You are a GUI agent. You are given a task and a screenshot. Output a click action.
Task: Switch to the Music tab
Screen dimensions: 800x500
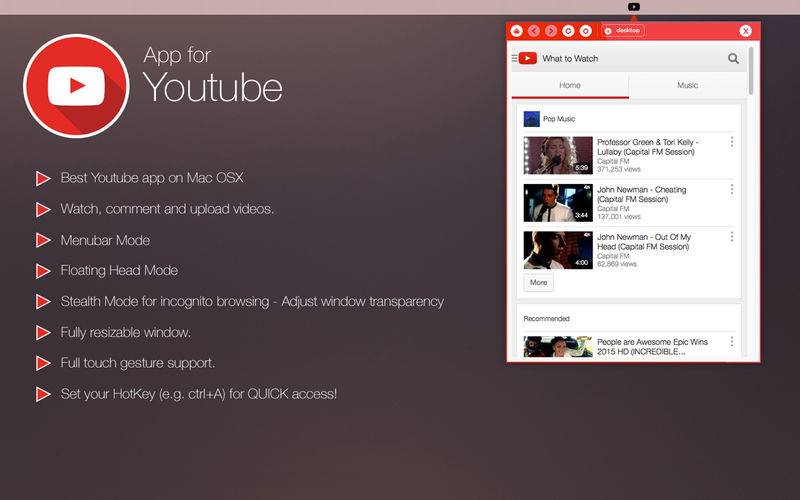(x=687, y=85)
